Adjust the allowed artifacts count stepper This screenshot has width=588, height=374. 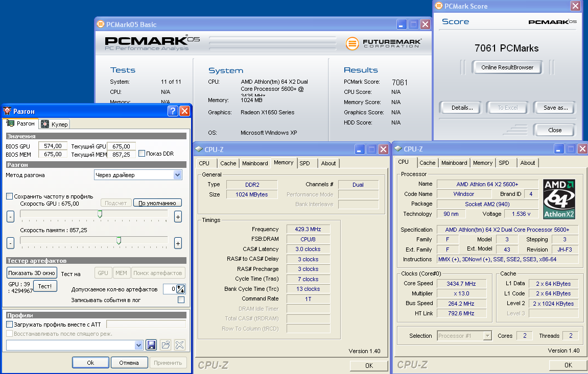pyautogui.click(x=181, y=289)
